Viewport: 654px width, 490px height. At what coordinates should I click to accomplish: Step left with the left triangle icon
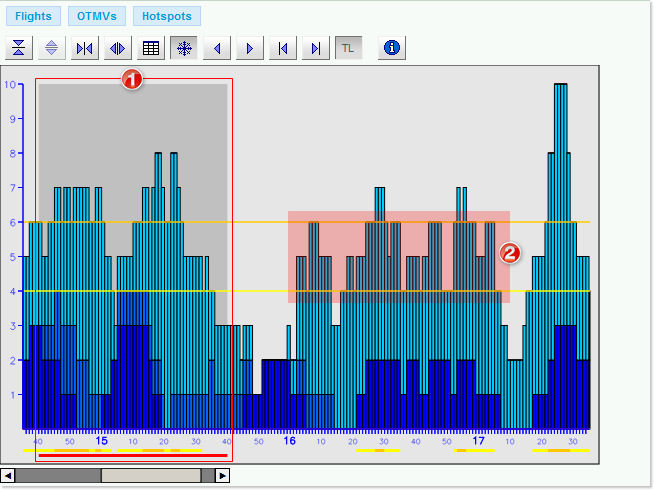coord(217,48)
